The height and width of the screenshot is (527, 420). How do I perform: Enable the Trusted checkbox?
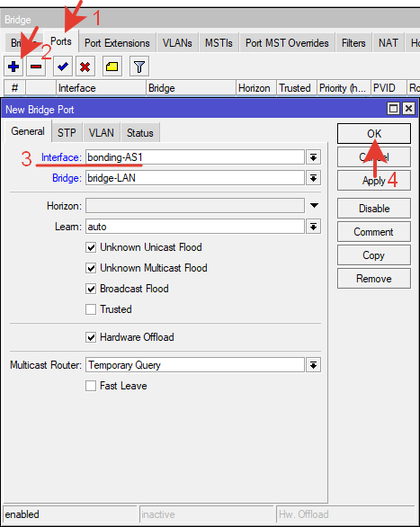point(91,309)
